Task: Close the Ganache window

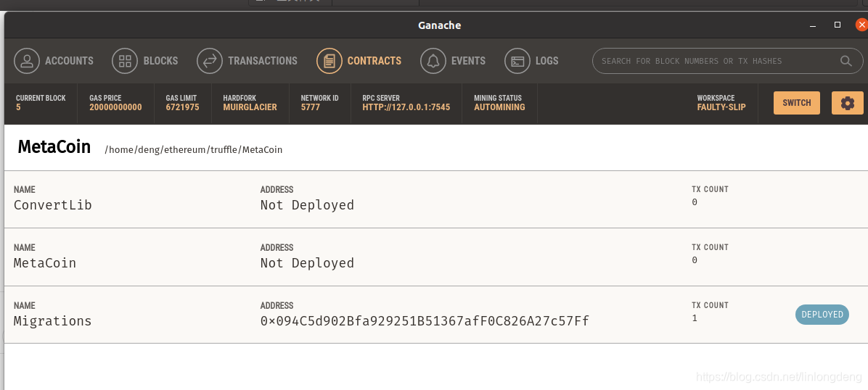Action: point(861,25)
